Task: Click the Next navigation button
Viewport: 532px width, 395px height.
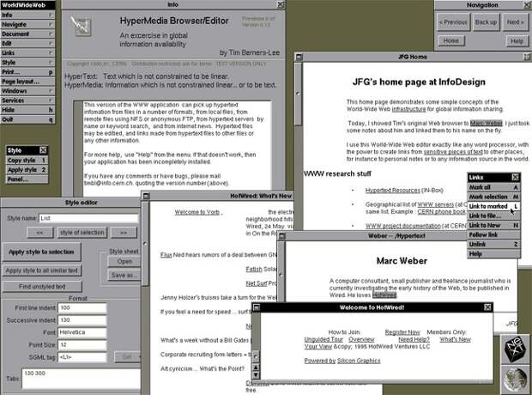Action: click(515, 22)
